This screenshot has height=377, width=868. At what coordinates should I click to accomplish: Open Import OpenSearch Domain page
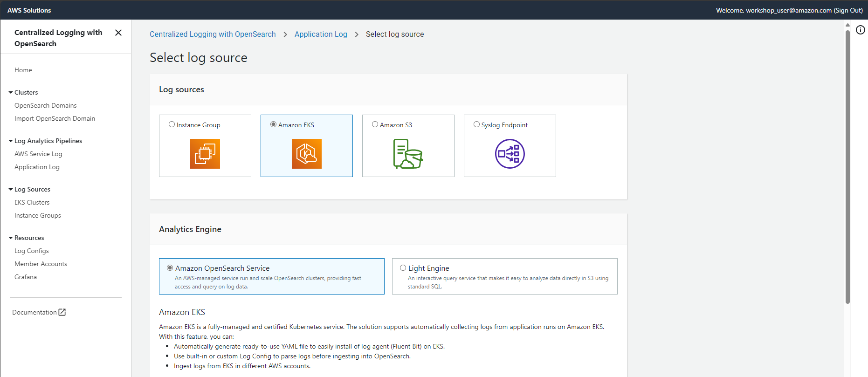pos(55,118)
